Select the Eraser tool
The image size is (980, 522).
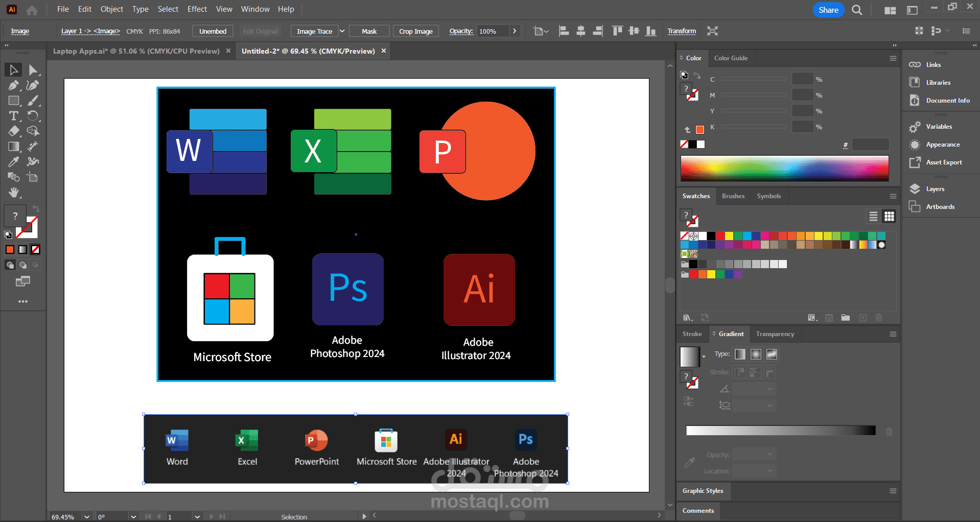coord(14,131)
